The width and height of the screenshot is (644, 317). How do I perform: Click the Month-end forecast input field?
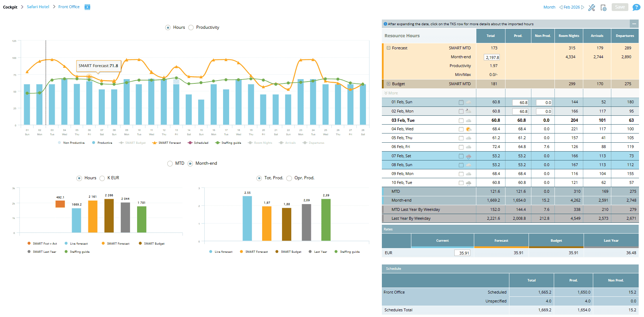tap(492, 57)
